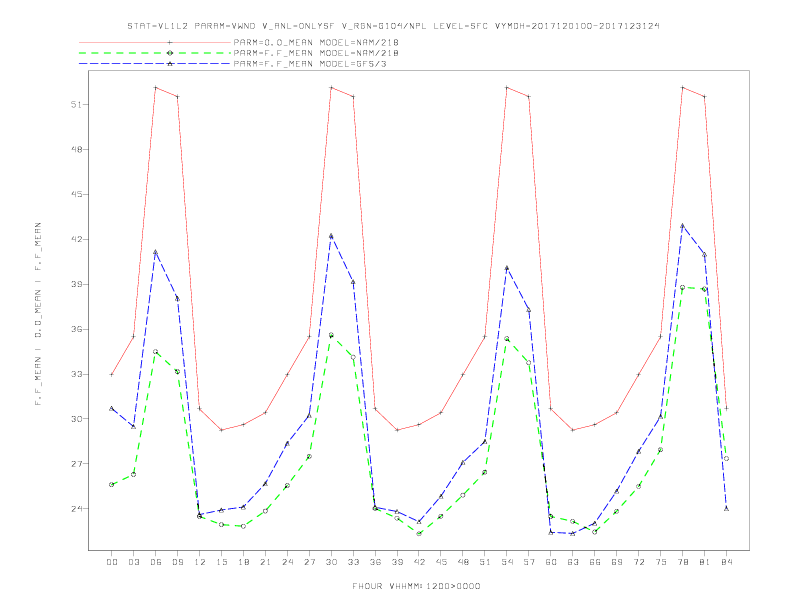792x612 pixels.
Task: Click the vertical axis label F.F_MEAN | O.O_MEAN
Action: tap(38, 314)
